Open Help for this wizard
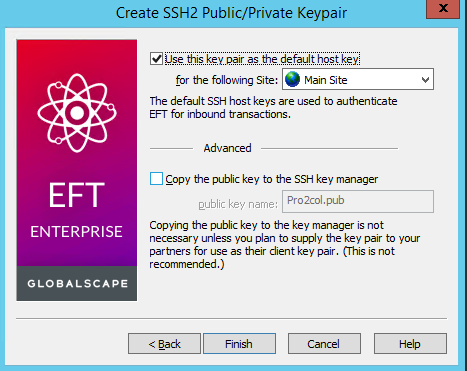467x371 pixels. coord(410,343)
